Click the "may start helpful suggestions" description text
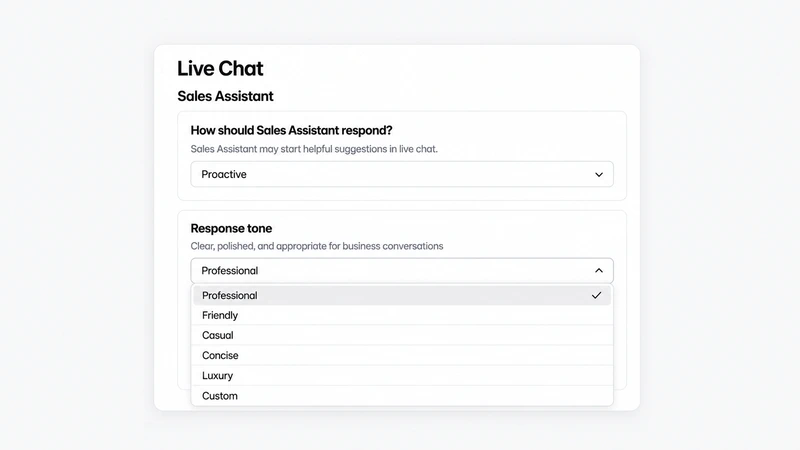The width and height of the screenshot is (800, 450). click(314, 149)
